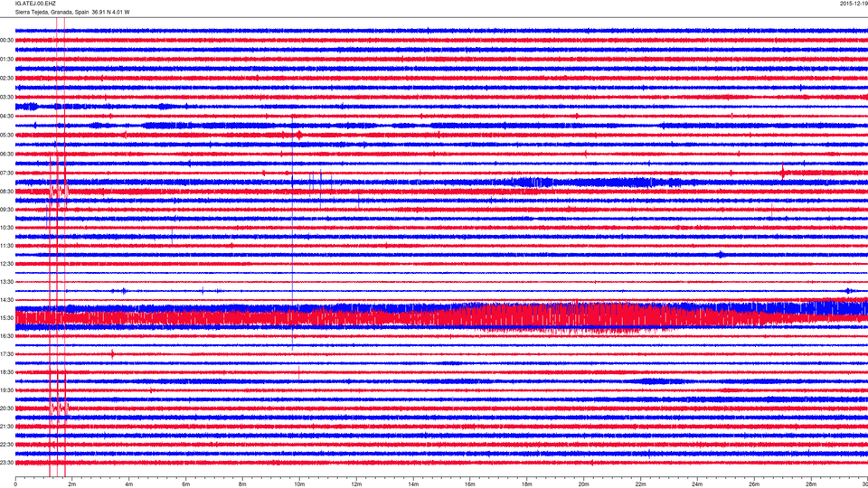Select the 07:30 time label
This screenshot has height=488, width=868.
[6, 174]
